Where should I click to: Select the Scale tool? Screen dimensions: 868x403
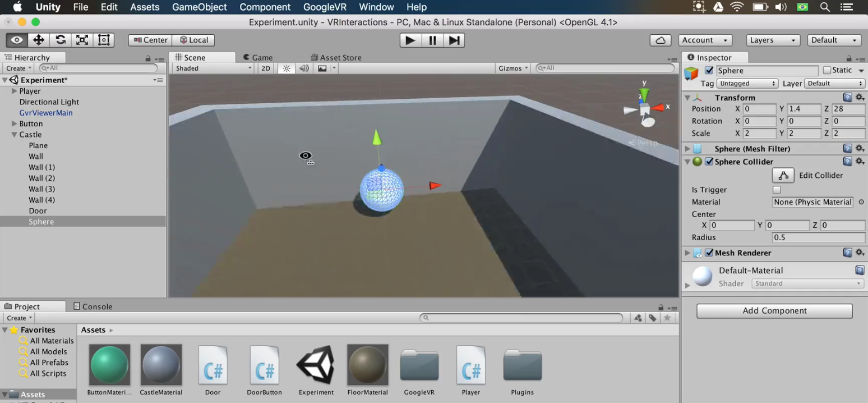click(81, 40)
